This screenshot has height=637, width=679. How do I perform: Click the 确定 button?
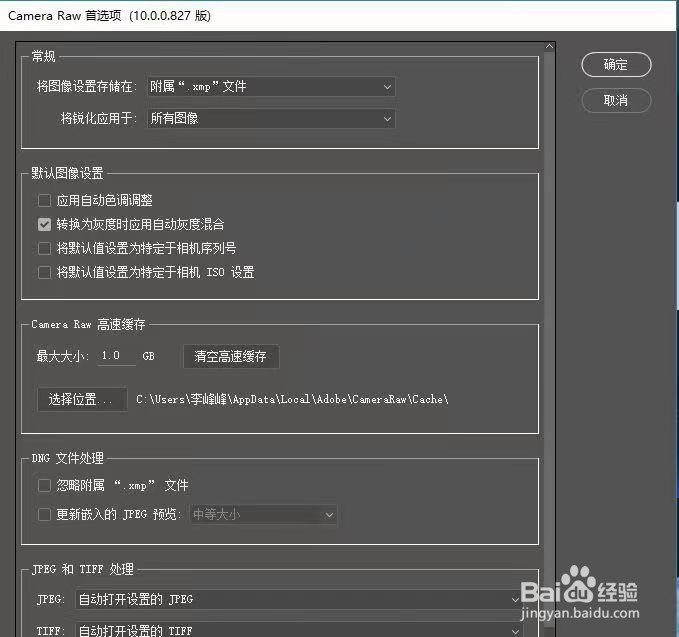tap(616, 65)
